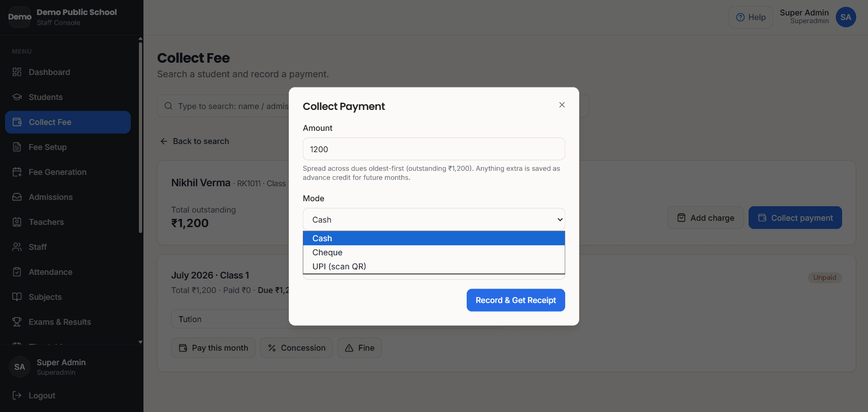Click the Fee Generation calendar icon
The height and width of the screenshot is (412, 868).
click(x=17, y=172)
